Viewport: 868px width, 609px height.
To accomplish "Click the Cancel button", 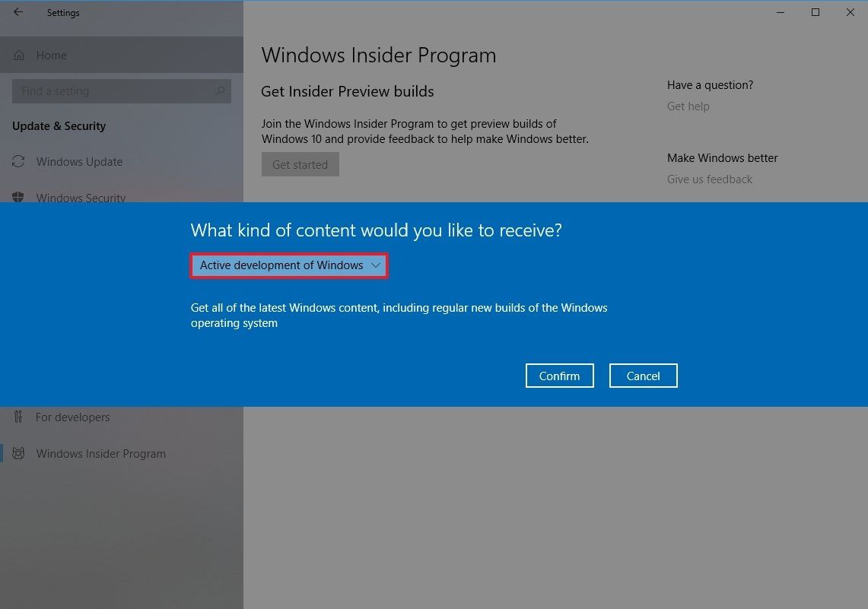I will (x=643, y=375).
